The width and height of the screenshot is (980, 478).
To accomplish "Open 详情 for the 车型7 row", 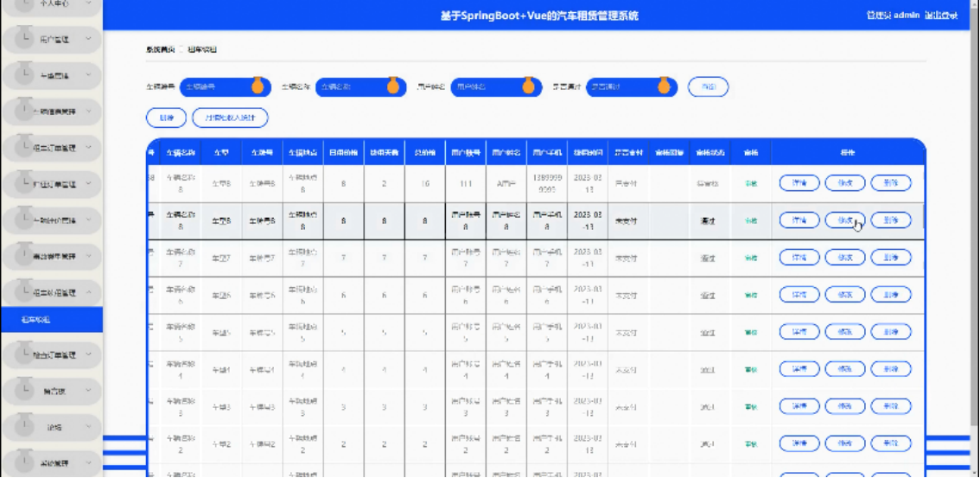I will click(799, 257).
